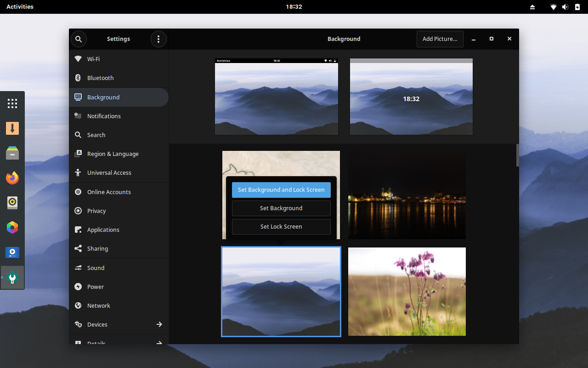Click the lock screen preview showing the clock
Screen dimensions: 588x368
pos(411,97)
